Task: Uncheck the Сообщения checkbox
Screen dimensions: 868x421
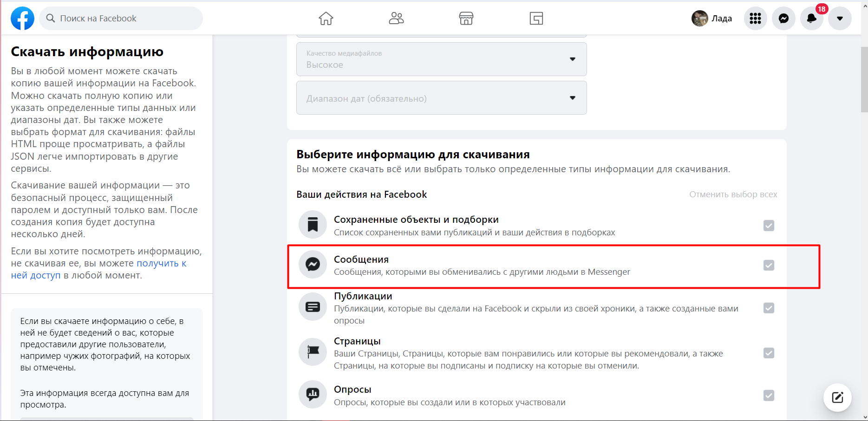Action: tap(769, 265)
